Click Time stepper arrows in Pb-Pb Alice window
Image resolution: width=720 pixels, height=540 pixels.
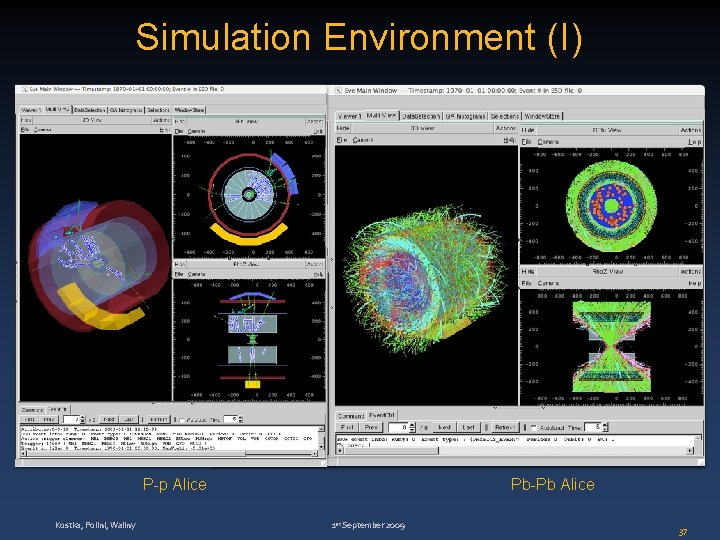click(605, 427)
